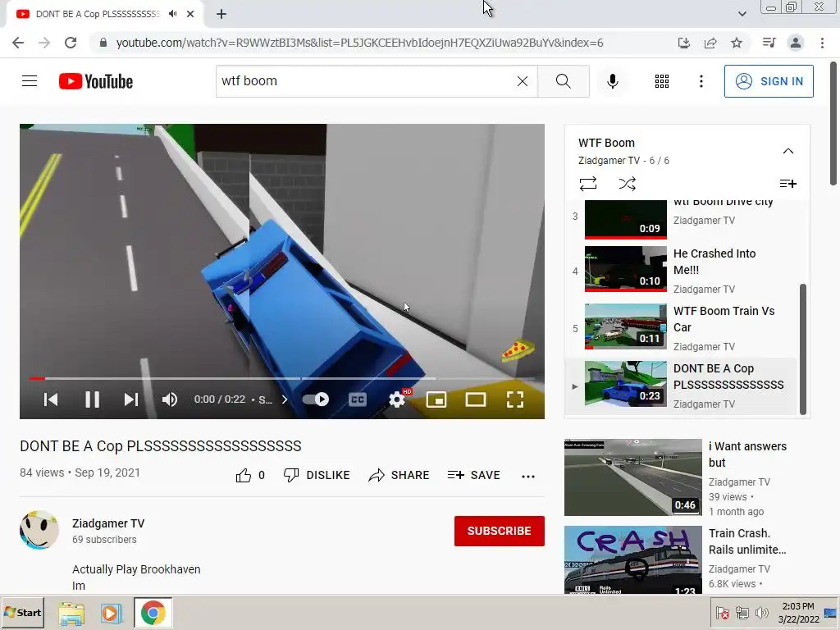Start voice search with microphone
This screenshot has width=840, height=630.
pos(612,81)
